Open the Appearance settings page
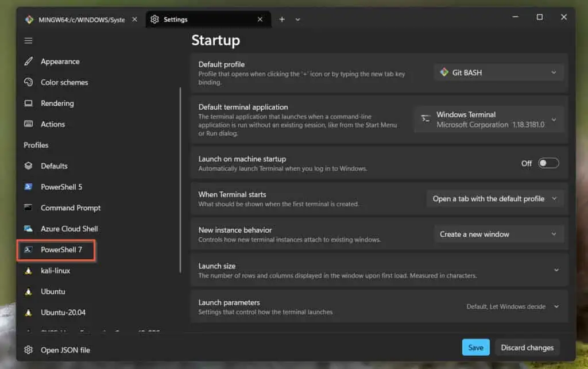Viewport: 588px width, 369px height. pos(60,61)
